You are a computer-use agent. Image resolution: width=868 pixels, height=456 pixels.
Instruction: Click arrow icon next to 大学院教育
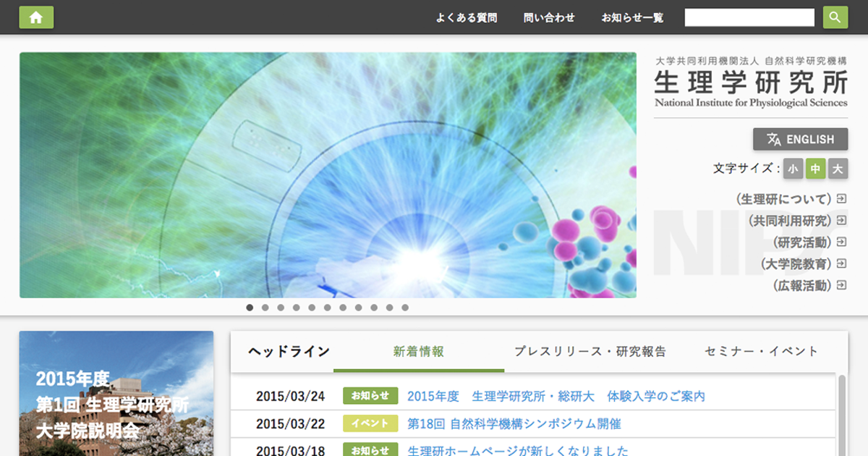[x=841, y=263]
